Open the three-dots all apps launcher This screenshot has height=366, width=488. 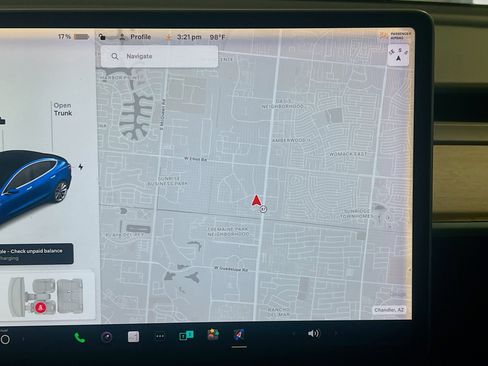click(160, 336)
